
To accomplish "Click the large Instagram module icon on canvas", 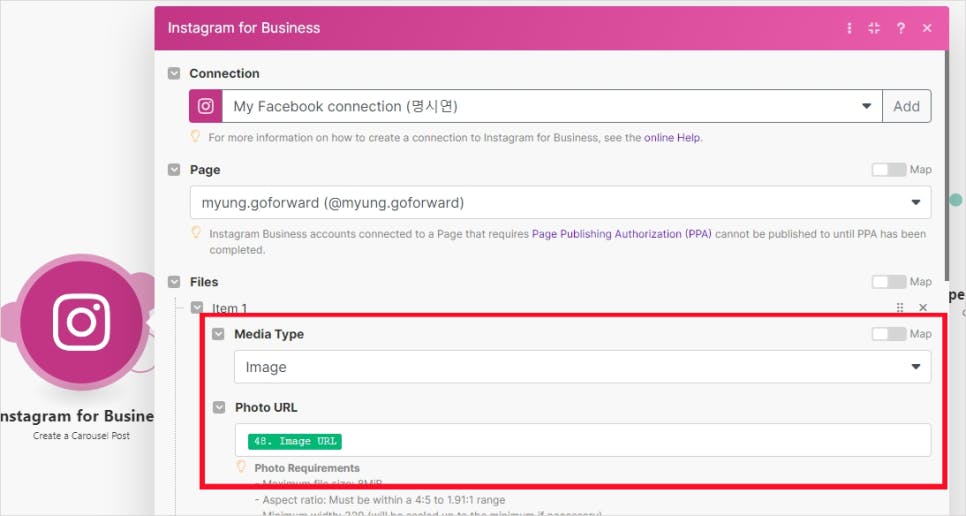I will click(82, 322).
